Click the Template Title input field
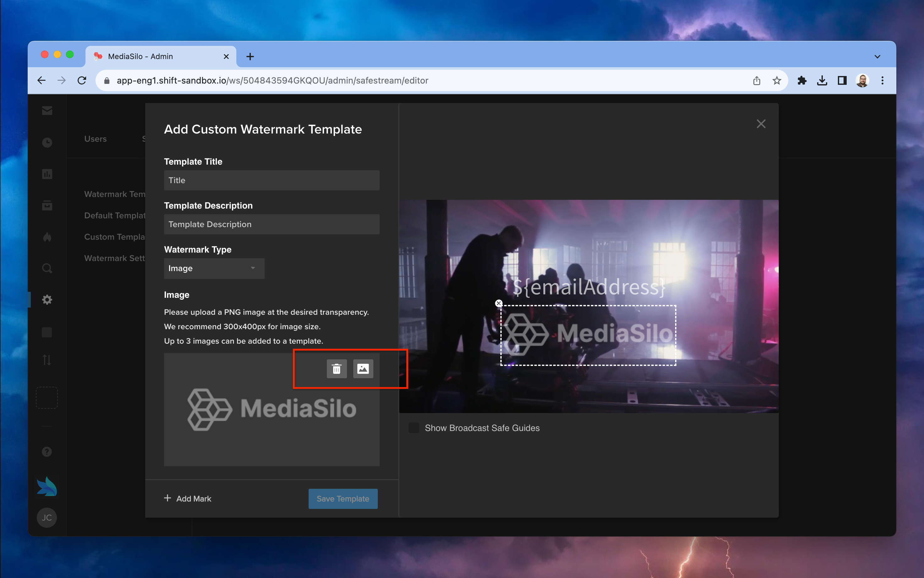 [272, 180]
